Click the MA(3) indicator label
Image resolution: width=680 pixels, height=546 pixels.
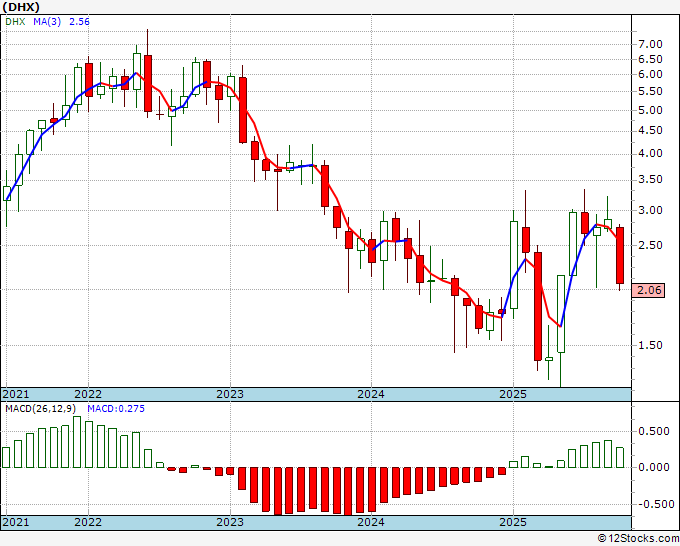pos(47,21)
